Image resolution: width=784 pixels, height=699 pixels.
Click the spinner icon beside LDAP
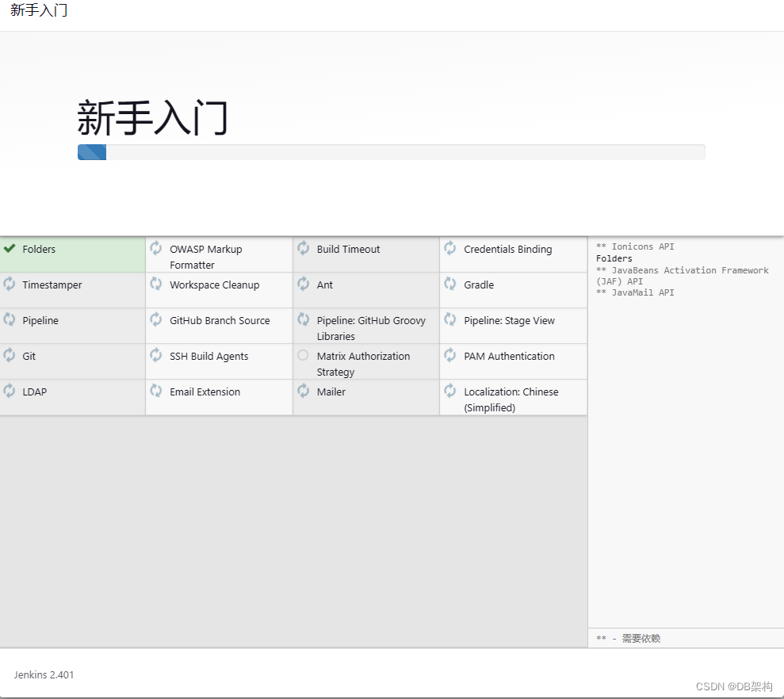tap(10, 391)
